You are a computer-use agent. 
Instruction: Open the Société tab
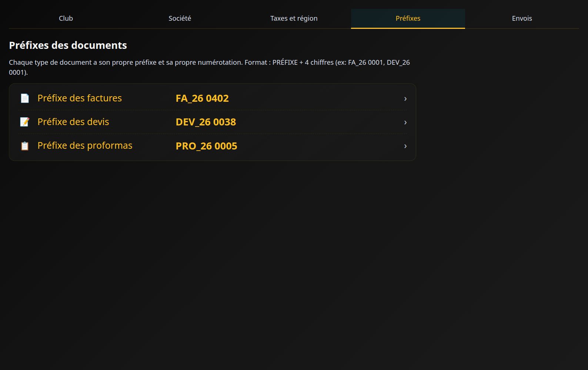pyautogui.click(x=180, y=18)
